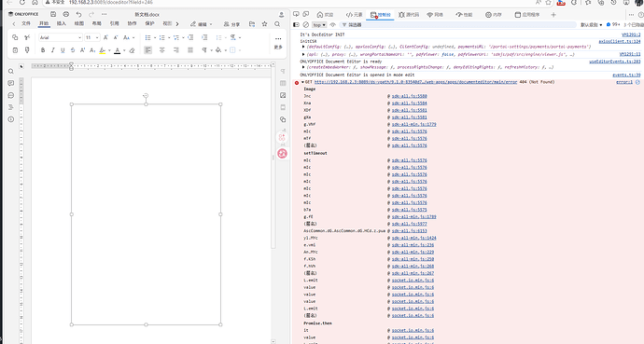Open the highlight color dropdown arrow

click(109, 50)
